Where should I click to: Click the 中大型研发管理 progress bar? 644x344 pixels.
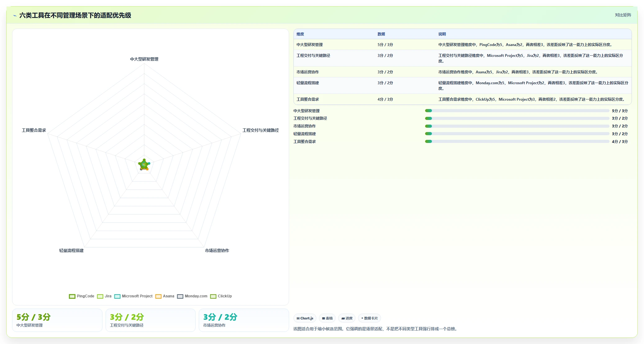517,111
